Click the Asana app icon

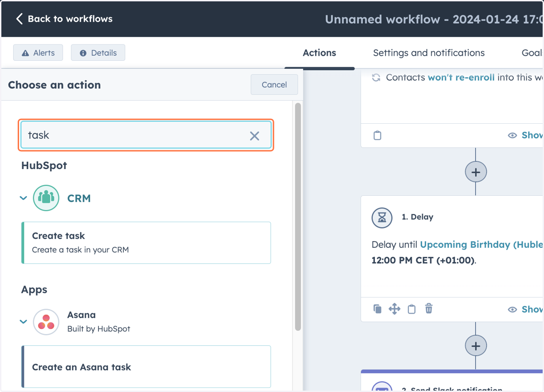(x=46, y=322)
